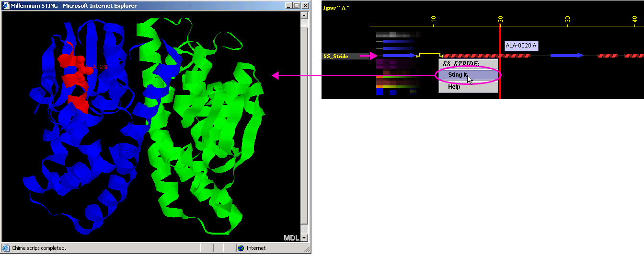Click ruler position 40 on the sequence scale
Image resolution: width=644 pixels, height=259 pixels.
tap(635, 20)
